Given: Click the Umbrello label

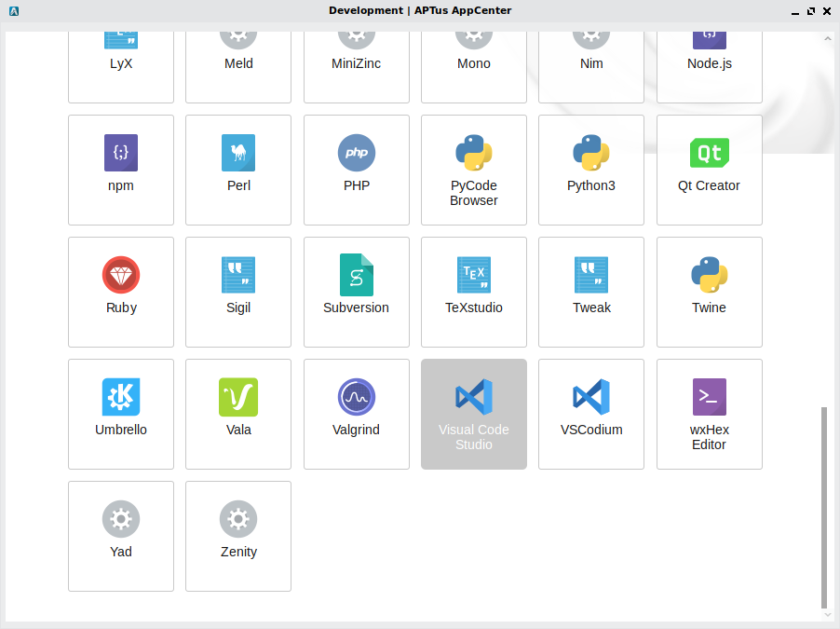Looking at the screenshot, I should 121,430.
